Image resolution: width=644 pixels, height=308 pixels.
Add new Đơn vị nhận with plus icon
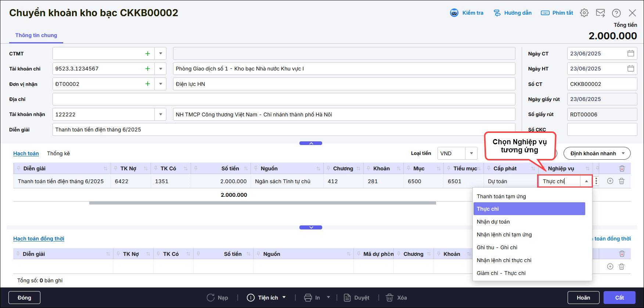[148, 84]
